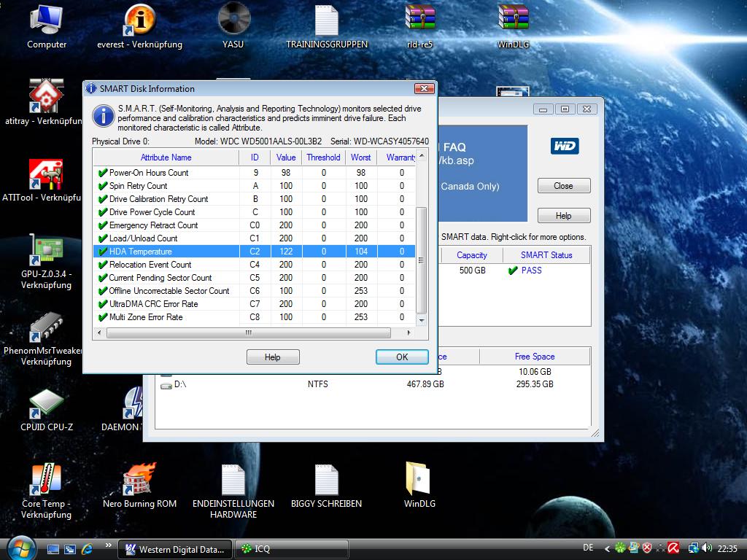Click Help button in SMART dialog
Screen dimensions: 747x560
point(273,357)
